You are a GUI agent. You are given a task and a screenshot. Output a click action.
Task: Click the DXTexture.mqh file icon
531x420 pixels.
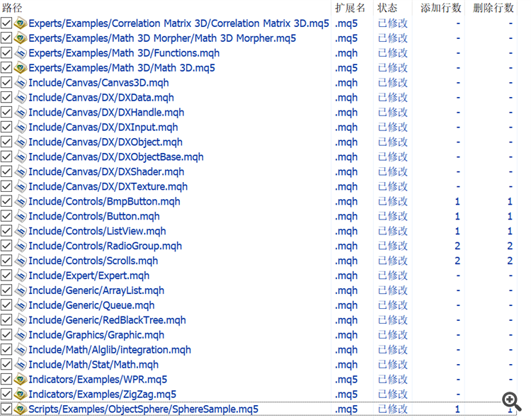click(x=21, y=187)
